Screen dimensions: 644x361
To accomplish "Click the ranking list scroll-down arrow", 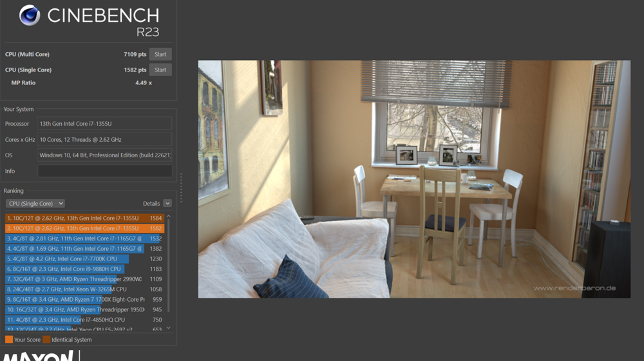I will (168, 328).
